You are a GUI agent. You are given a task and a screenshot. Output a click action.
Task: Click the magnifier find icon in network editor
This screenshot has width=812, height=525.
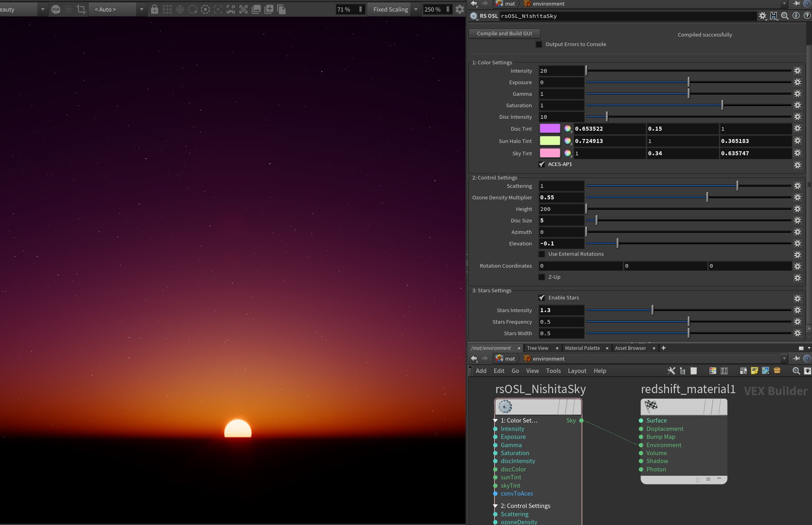796,371
